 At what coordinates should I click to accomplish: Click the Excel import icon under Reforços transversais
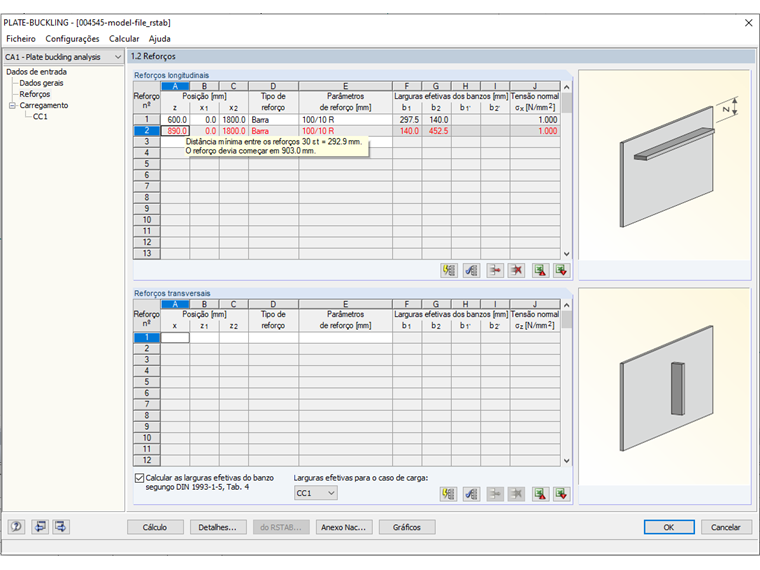(x=562, y=494)
